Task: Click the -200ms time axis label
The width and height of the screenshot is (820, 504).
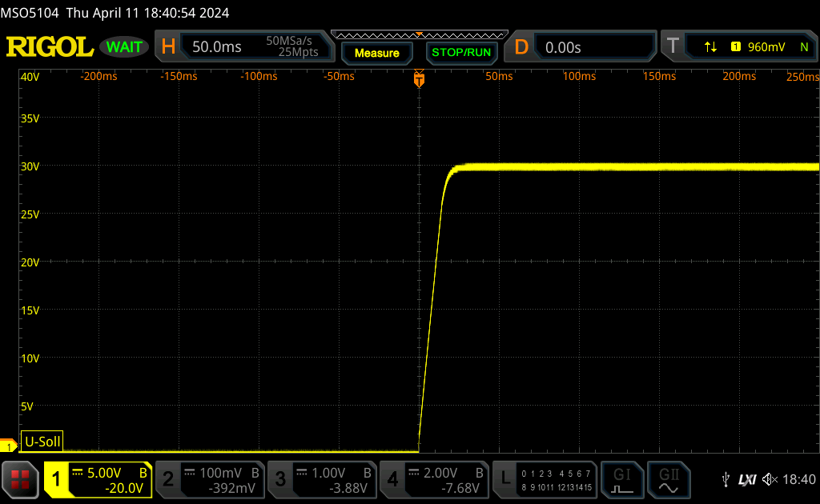Action: (98, 76)
